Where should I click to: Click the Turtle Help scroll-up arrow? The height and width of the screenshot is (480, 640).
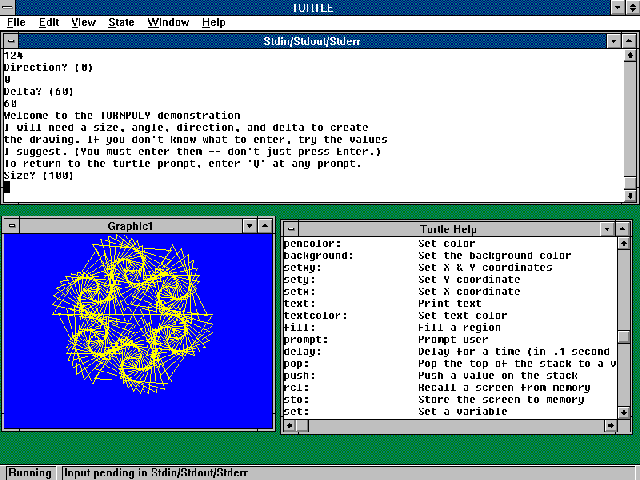point(624,244)
